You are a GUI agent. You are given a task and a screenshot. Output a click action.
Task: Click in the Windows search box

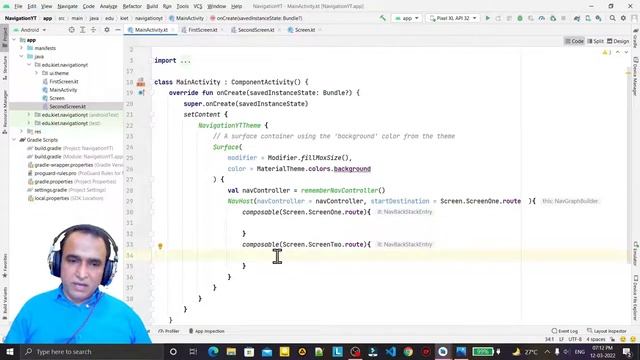point(92,351)
